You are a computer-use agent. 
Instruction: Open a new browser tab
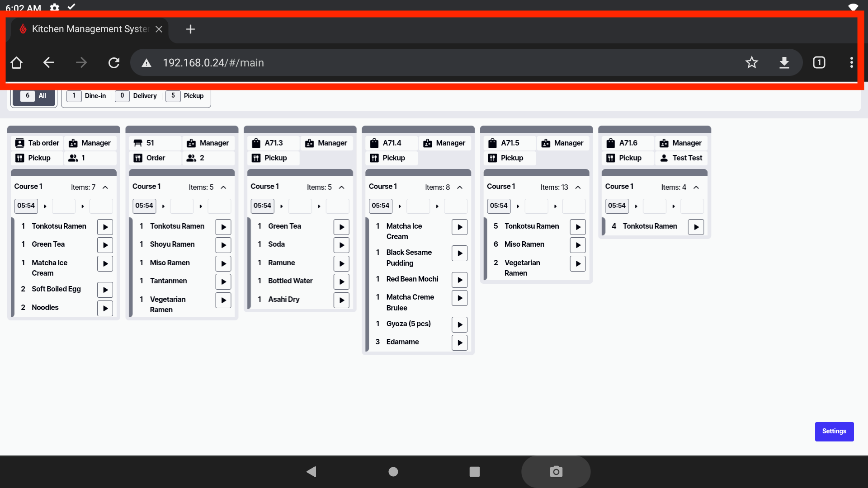pyautogui.click(x=190, y=29)
